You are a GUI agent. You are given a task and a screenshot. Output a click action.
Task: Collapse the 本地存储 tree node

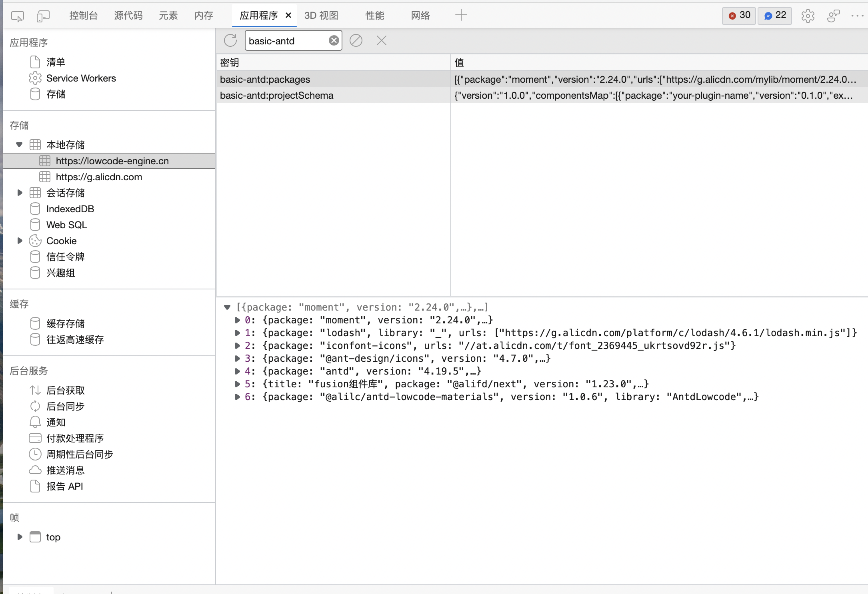pos(19,145)
